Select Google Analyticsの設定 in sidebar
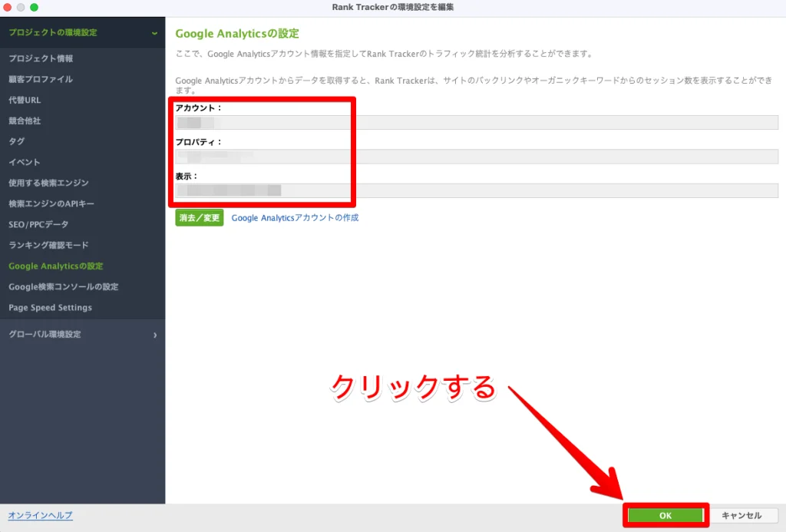The height and width of the screenshot is (532, 786). pyautogui.click(x=55, y=266)
